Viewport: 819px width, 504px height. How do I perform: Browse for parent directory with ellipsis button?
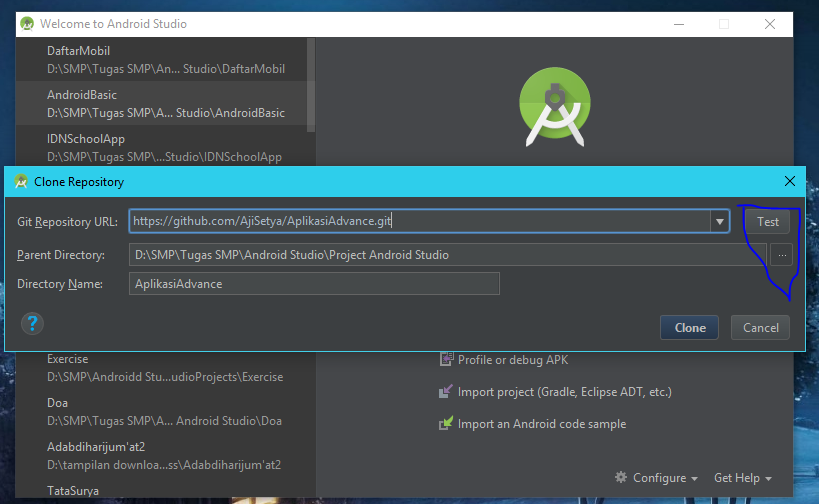(781, 255)
